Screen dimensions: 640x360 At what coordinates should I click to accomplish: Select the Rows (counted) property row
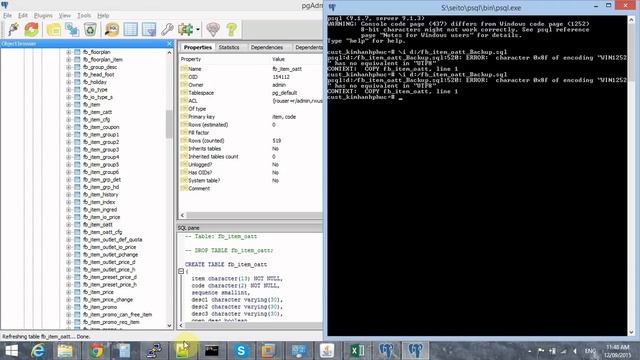click(251, 140)
